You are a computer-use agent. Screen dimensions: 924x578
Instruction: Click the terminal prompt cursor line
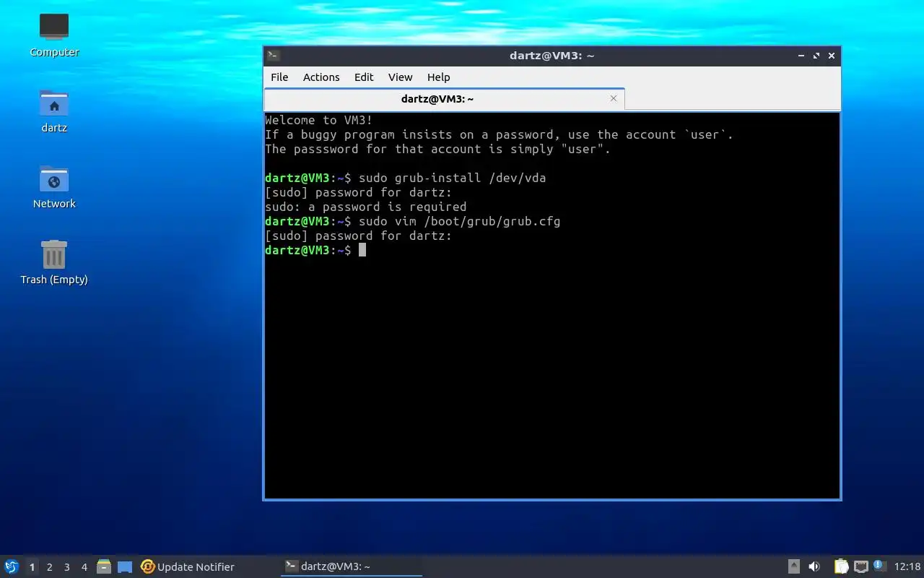[x=315, y=250]
